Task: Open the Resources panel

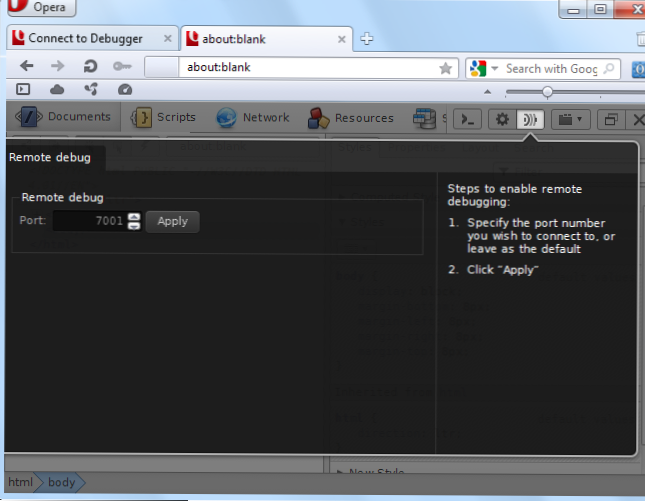Action: pos(351,117)
